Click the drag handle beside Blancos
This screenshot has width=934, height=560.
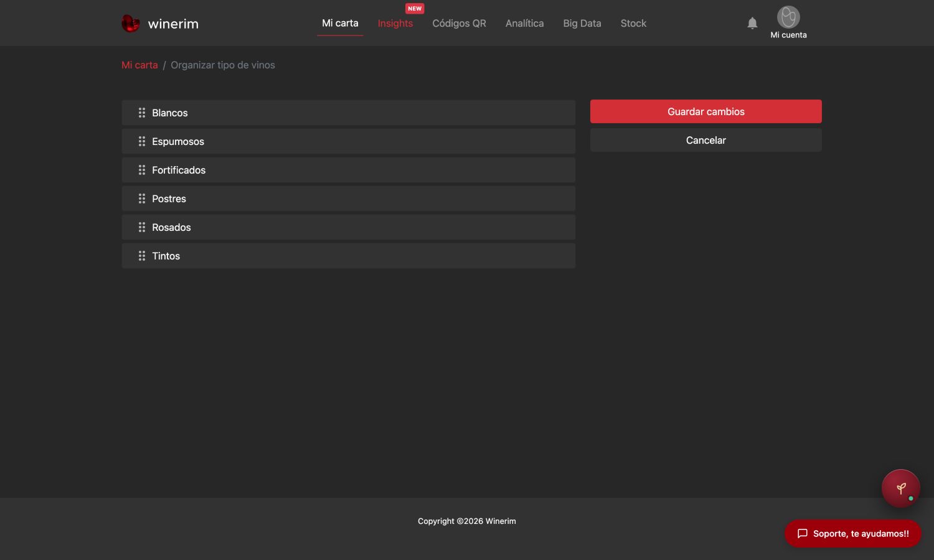tap(142, 113)
